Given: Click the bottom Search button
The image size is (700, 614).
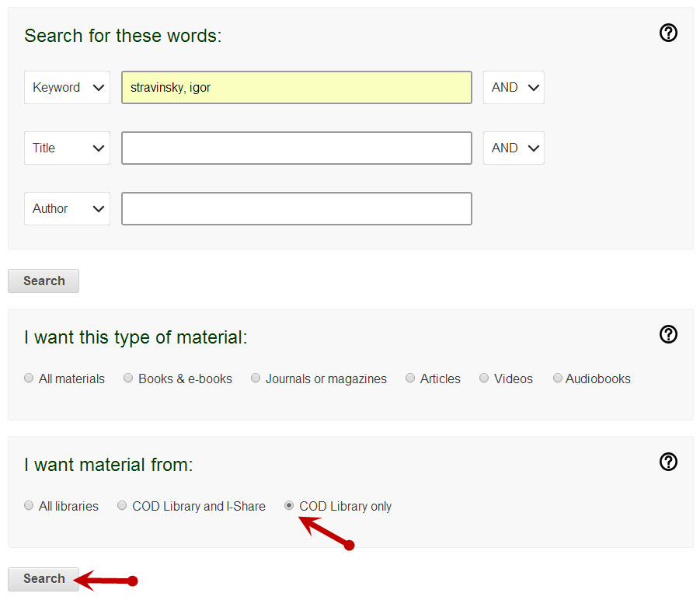Looking at the screenshot, I should [x=44, y=579].
